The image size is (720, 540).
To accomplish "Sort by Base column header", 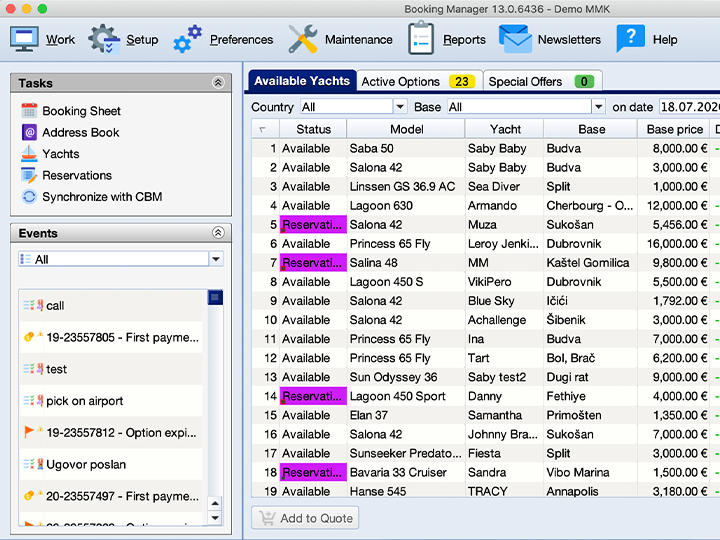I will tap(591, 129).
